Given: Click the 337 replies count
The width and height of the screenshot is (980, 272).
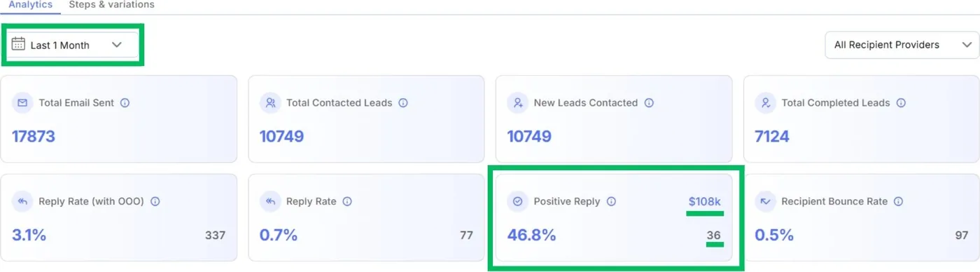Looking at the screenshot, I should (216, 236).
